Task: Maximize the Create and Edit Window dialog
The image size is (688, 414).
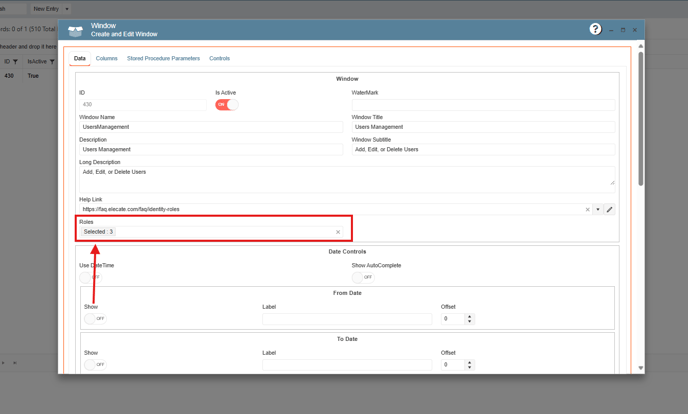Action: [623, 30]
